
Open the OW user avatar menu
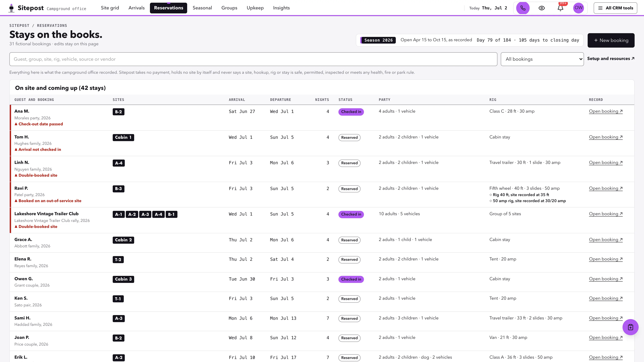pyautogui.click(x=578, y=8)
